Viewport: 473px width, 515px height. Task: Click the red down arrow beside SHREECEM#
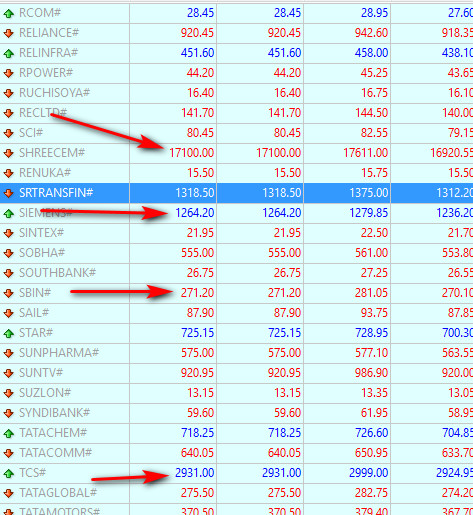click(x=9, y=153)
